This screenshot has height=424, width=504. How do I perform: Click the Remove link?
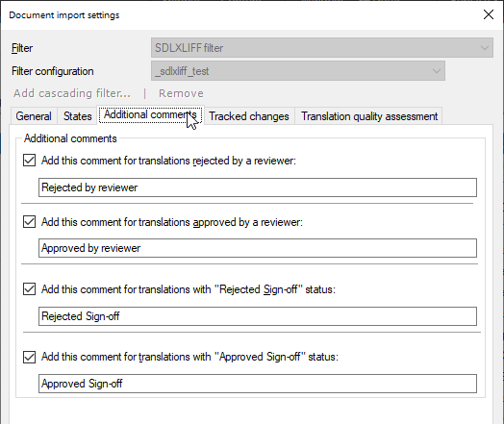tap(181, 93)
